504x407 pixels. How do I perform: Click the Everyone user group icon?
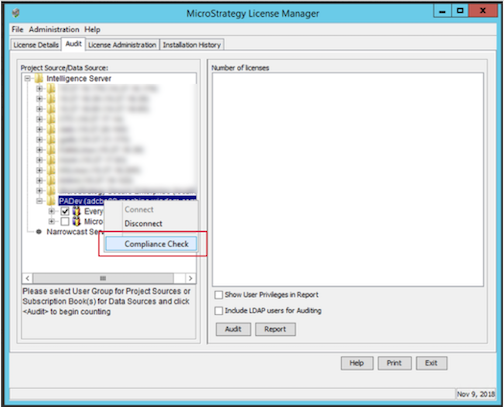click(77, 211)
